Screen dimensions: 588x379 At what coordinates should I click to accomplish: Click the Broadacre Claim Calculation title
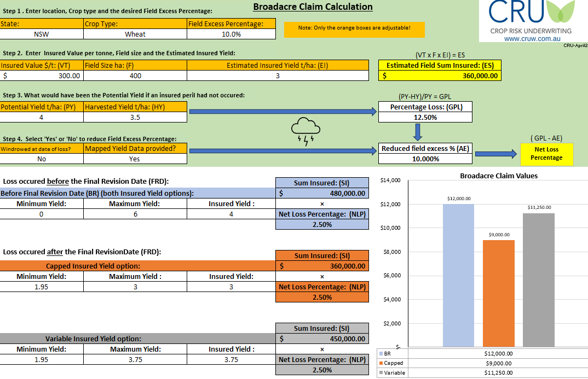tap(313, 7)
